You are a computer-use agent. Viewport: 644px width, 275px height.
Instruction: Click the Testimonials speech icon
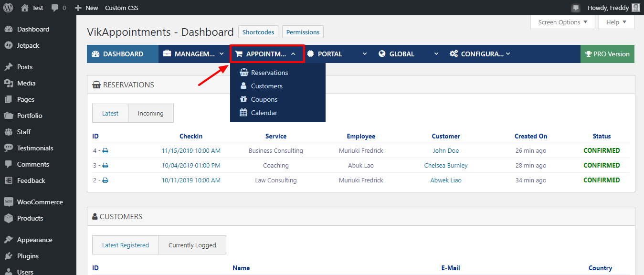point(9,148)
